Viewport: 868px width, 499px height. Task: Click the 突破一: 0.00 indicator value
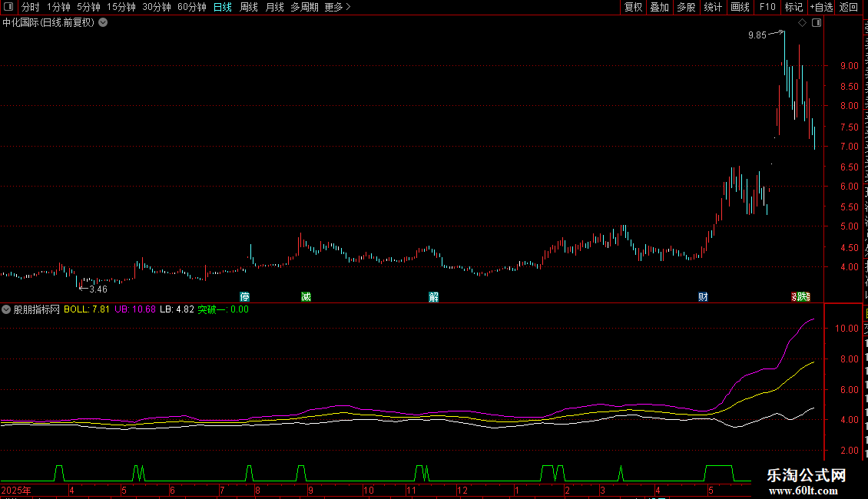(x=223, y=309)
